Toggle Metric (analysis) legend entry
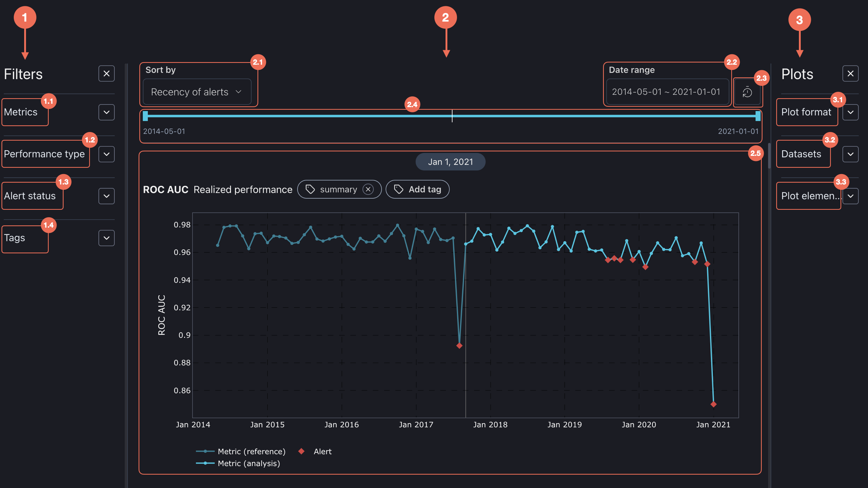This screenshot has height=488, width=868. click(x=249, y=463)
